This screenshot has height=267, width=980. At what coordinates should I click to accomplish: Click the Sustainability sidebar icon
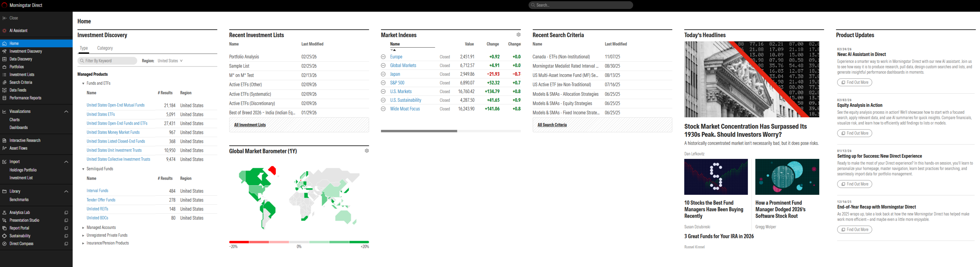[5, 236]
